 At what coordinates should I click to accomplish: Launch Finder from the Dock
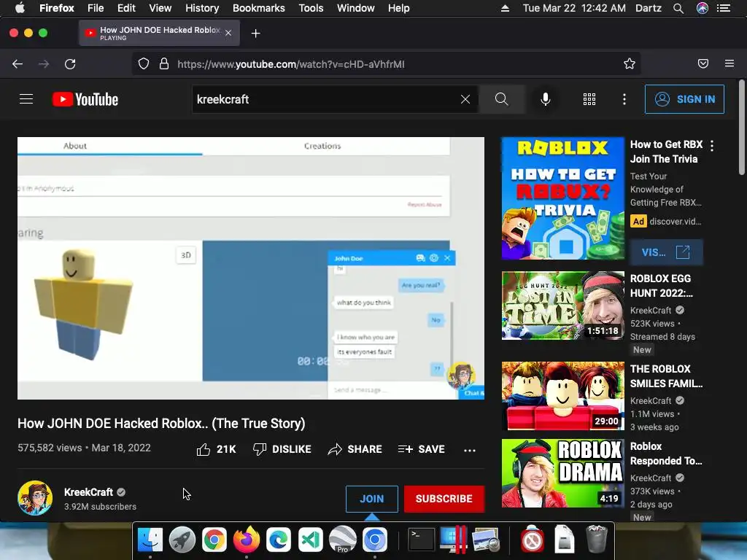click(x=150, y=540)
